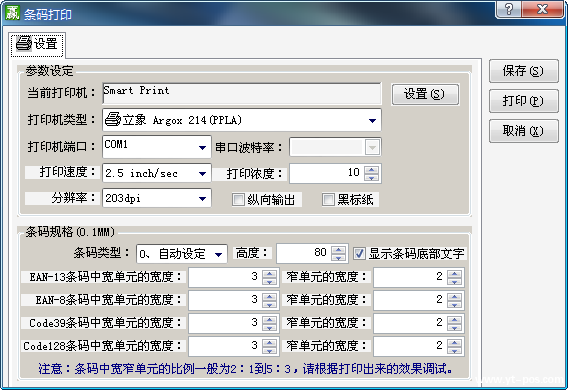568x390 pixels.
Task: Increase EAN-13 窄单元的宽度 value
Action: (454, 274)
